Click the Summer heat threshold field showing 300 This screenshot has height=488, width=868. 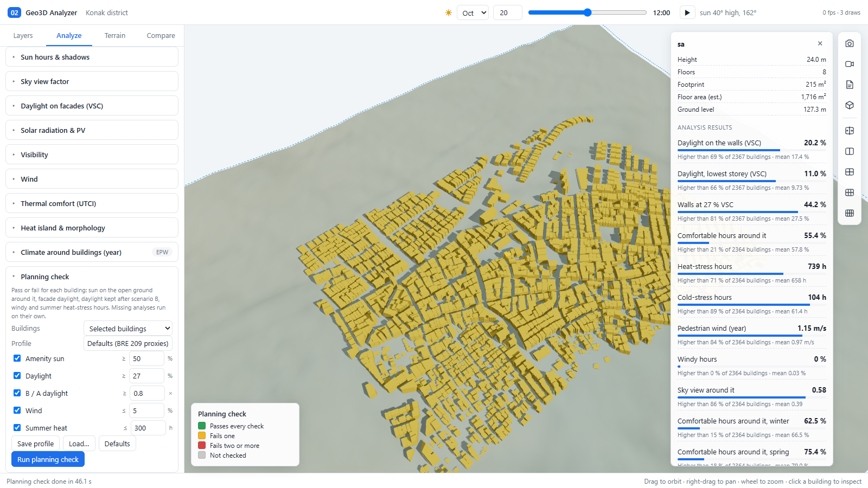tap(148, 428)
